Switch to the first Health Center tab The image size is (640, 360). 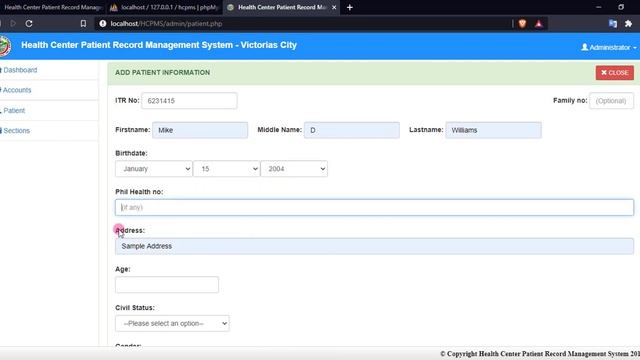[x=52, y=7]
